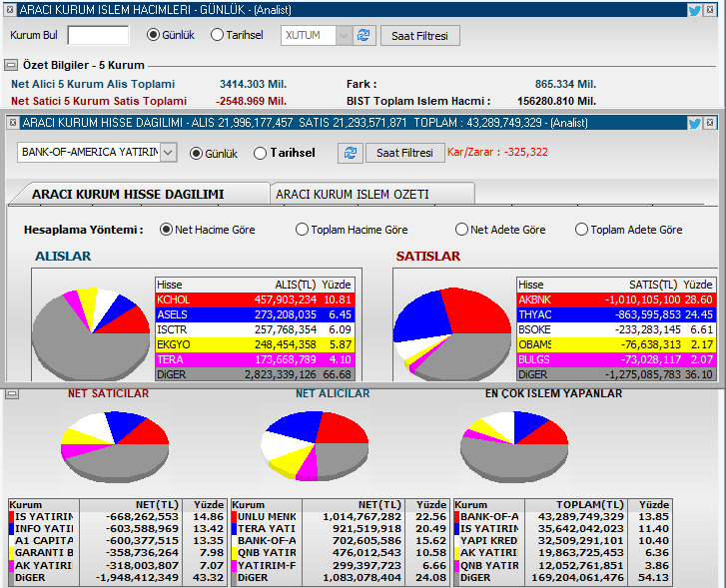Click BIST Toplam Islem Hacmi value 156280.810 Mil.
726x588 pixels.
tap(556, 101)
